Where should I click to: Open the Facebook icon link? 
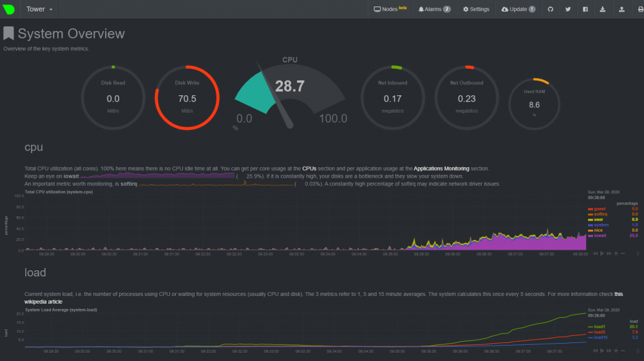tap(585, 9)
